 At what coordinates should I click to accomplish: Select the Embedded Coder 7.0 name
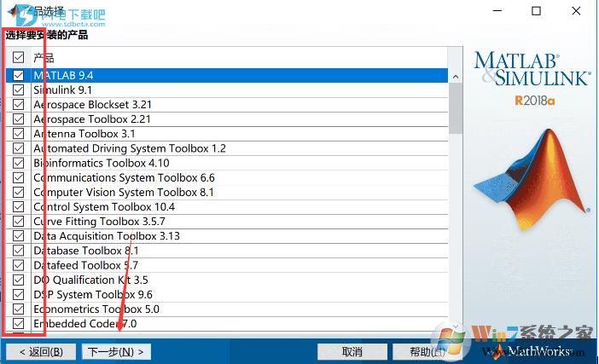click(x=85, y=324)
